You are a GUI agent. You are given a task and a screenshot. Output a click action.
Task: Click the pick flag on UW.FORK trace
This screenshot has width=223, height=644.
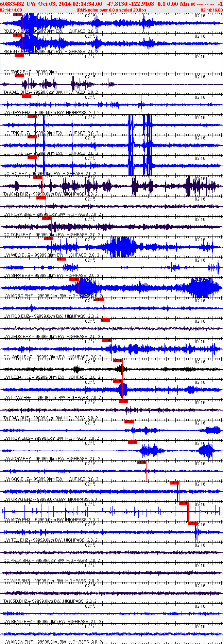[x=41, y=198]
